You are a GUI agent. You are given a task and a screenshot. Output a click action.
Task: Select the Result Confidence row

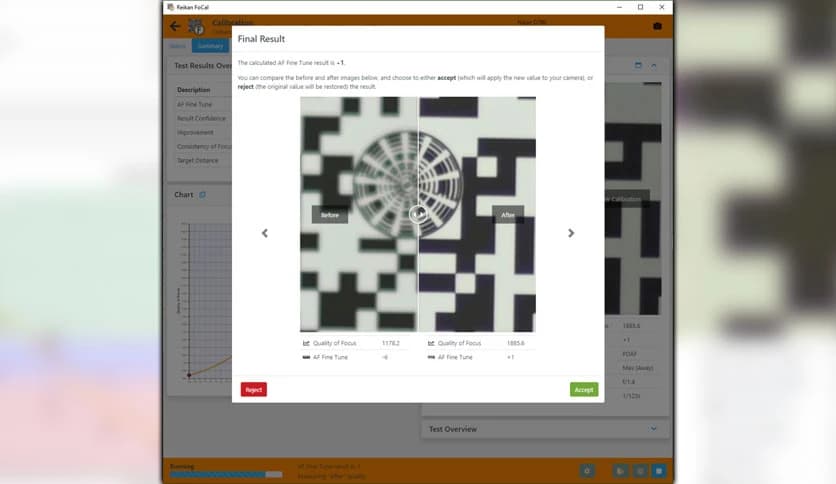pos(202,118)
